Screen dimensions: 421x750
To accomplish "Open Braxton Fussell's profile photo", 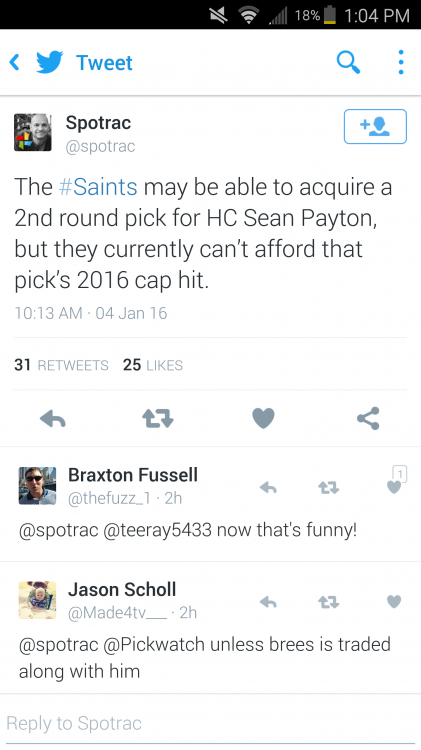I will tap(37, 486).
